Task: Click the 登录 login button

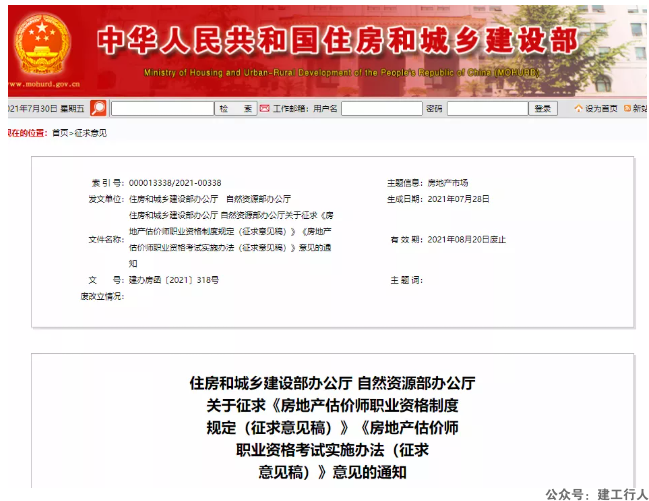Action: [543, 108]
